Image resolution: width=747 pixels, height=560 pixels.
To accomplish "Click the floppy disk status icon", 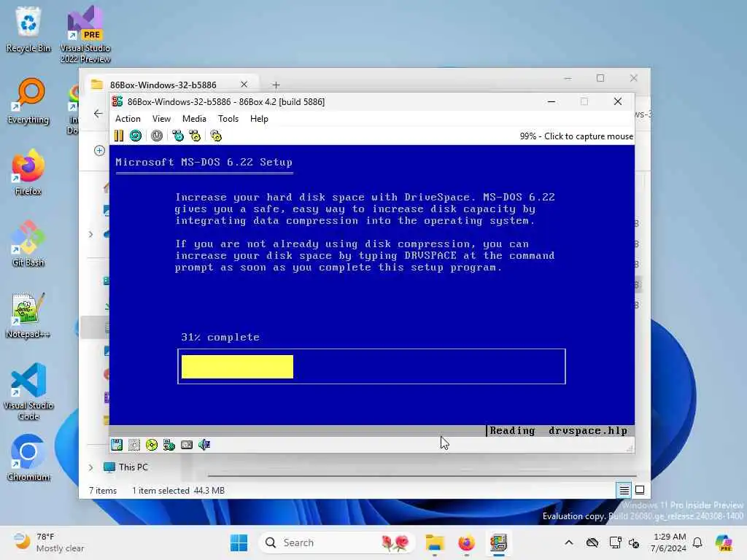I will tap(117, 445).
